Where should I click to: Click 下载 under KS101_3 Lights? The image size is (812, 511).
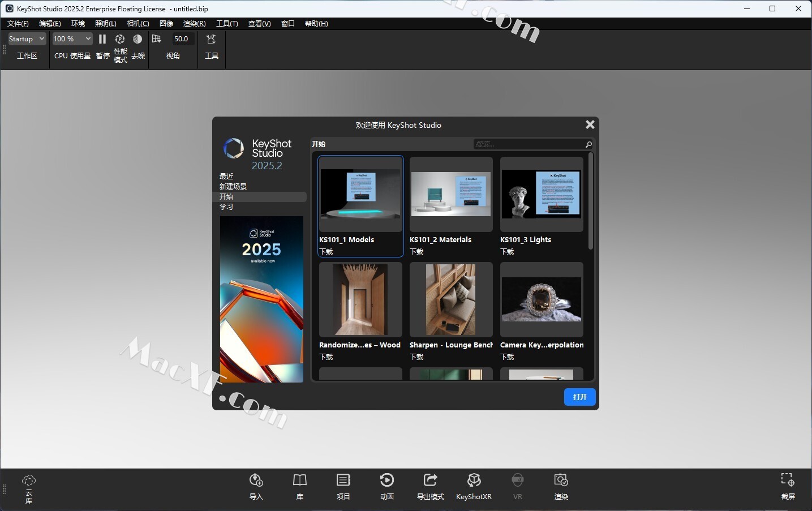[x=507, y=252]
